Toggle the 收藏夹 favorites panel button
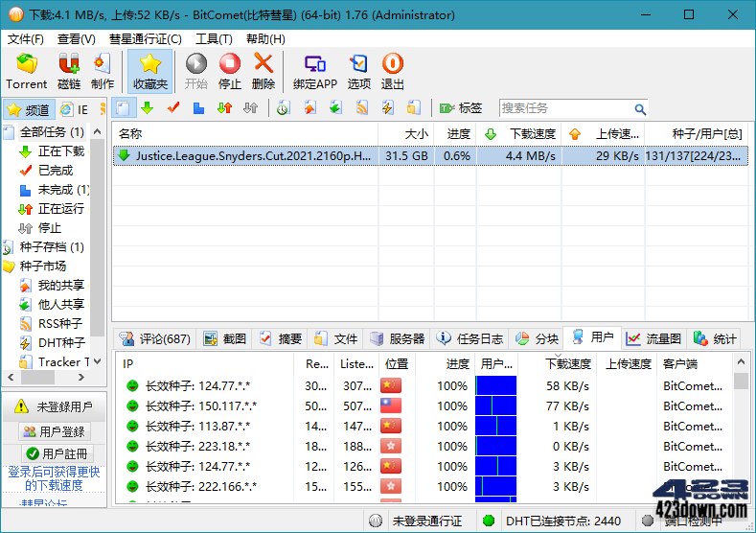This screenshot has width=756, height=533. coord(149,71)
